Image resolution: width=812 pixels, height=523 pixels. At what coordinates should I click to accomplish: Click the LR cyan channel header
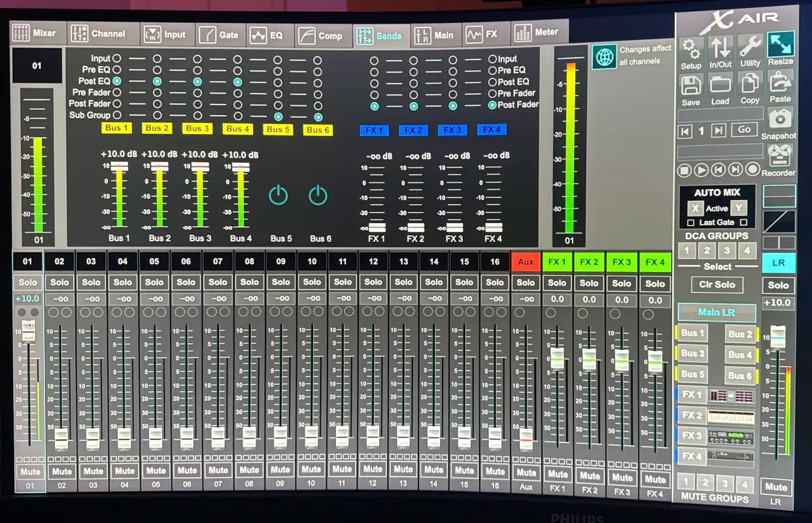pos(779,263)
